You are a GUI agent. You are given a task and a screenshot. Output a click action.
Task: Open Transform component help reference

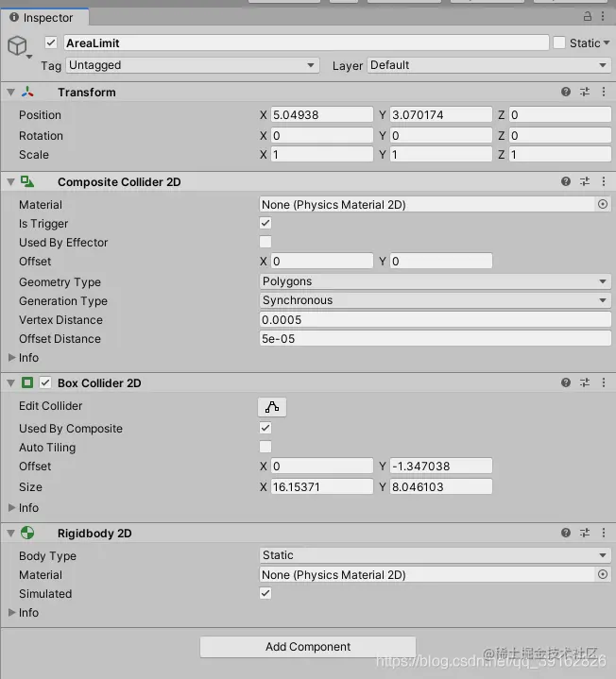click(x=566, y=92)
